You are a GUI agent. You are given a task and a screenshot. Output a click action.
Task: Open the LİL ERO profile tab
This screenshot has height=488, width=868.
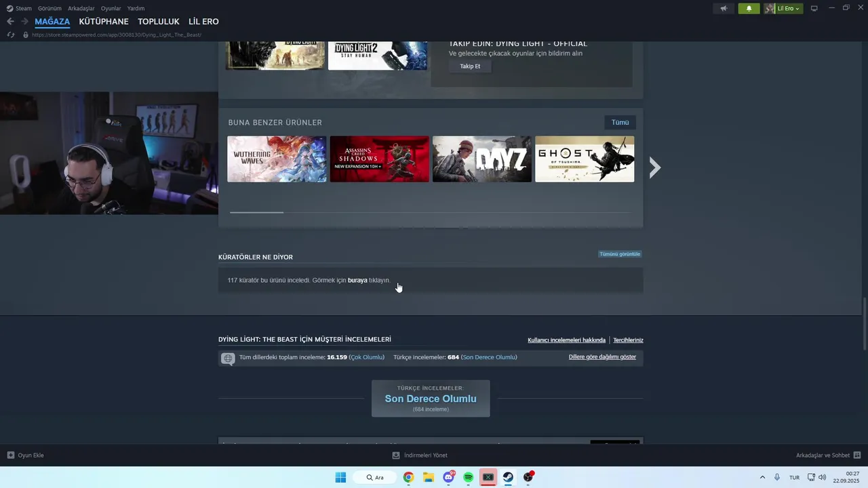[x=203, y=22]
